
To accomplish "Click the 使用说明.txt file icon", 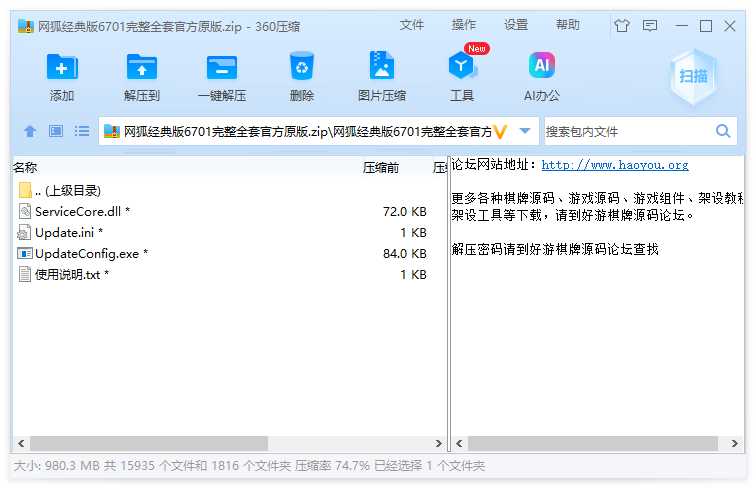I will [x=25, y=274].
